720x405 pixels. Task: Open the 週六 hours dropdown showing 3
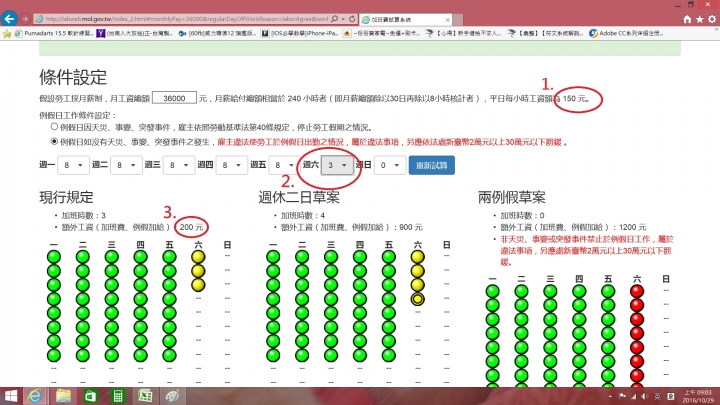pos(337,165)
